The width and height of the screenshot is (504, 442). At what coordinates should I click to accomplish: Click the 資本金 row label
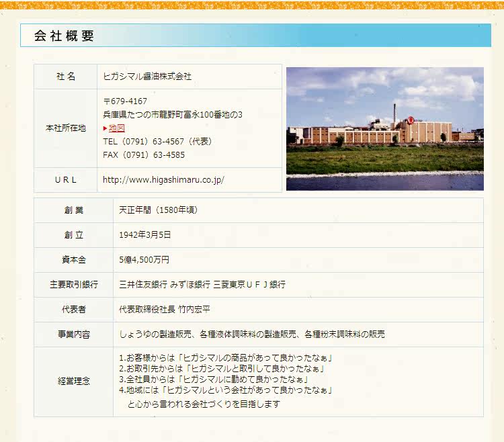[x=74, y=259]
